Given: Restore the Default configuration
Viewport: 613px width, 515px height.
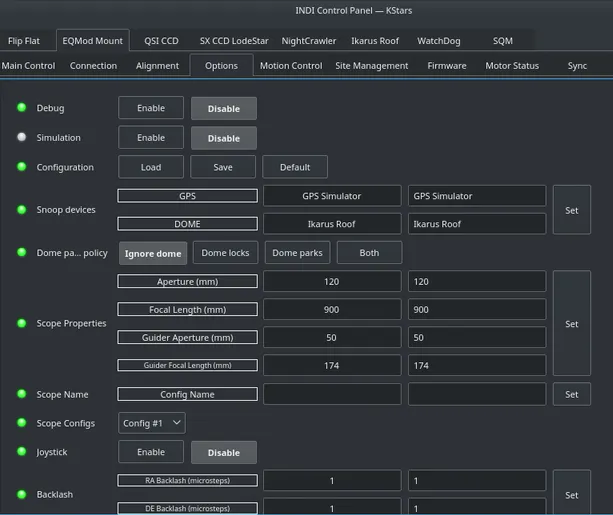Looking at the screenshot, I should point(295,167).
